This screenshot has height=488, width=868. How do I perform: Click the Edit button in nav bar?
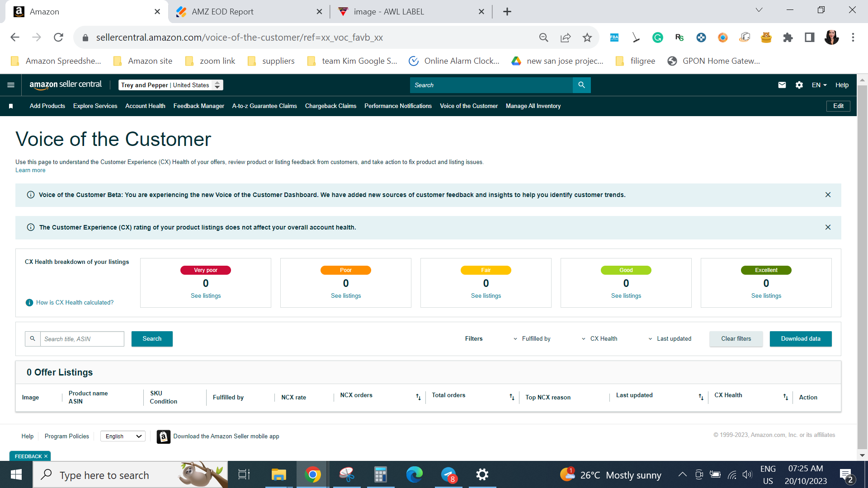[x=838, y=106]
